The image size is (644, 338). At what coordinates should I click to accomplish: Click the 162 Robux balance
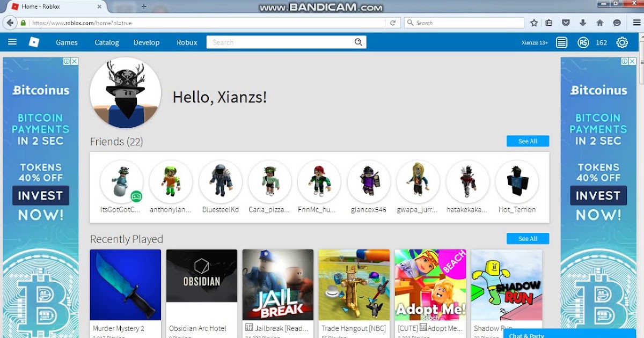[602, 42]
